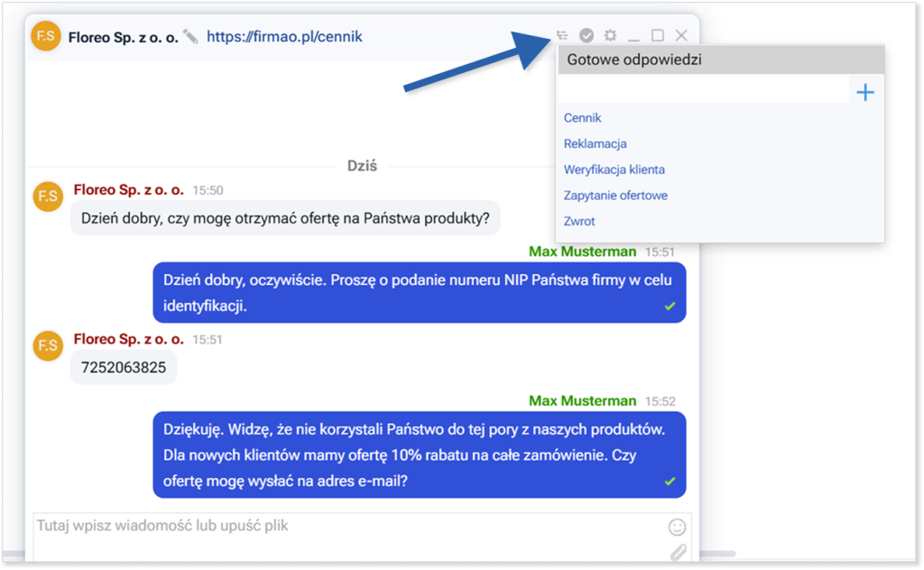This screenshot has height=570, width=924.
Task: Open the emoji picker smiley icon
Action: pyautogui.click(x=677, y=527)
